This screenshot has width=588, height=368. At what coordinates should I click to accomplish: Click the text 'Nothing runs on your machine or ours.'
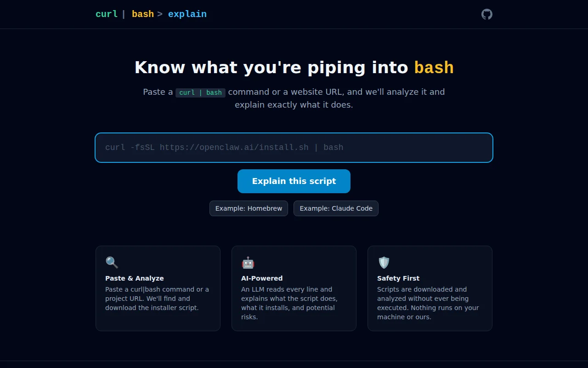pyautogui.click(x=428, y=312)
